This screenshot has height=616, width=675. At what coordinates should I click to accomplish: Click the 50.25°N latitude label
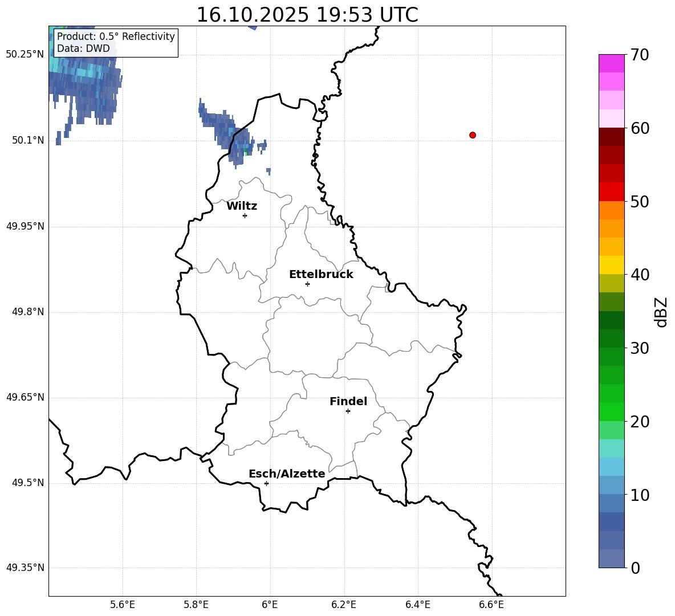pos(25,55)
